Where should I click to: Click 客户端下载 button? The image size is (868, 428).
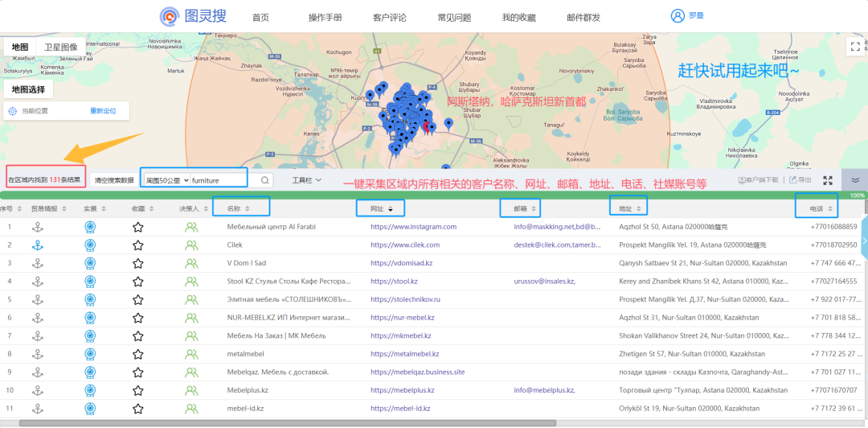point(759,180)
